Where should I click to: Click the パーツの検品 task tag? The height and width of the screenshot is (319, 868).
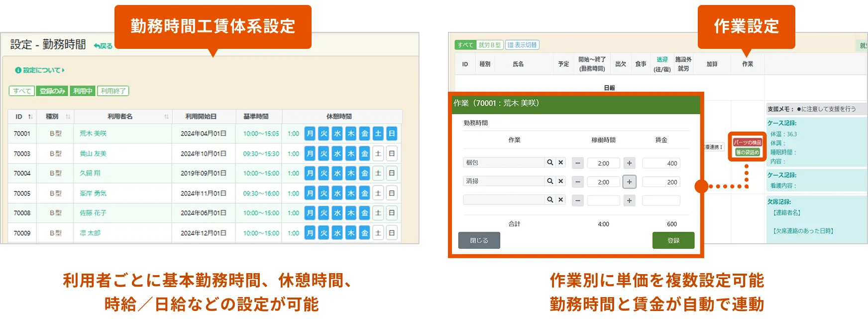click(748, 143)
